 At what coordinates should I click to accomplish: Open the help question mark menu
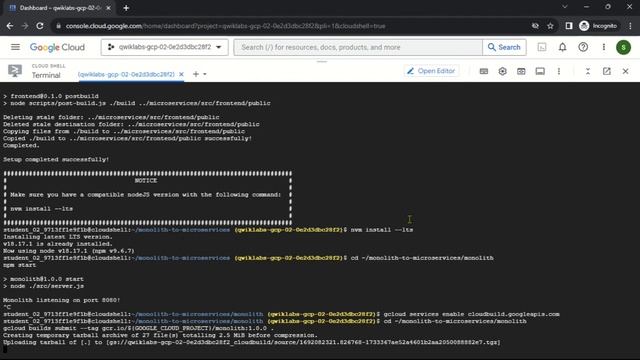[583, 47]
